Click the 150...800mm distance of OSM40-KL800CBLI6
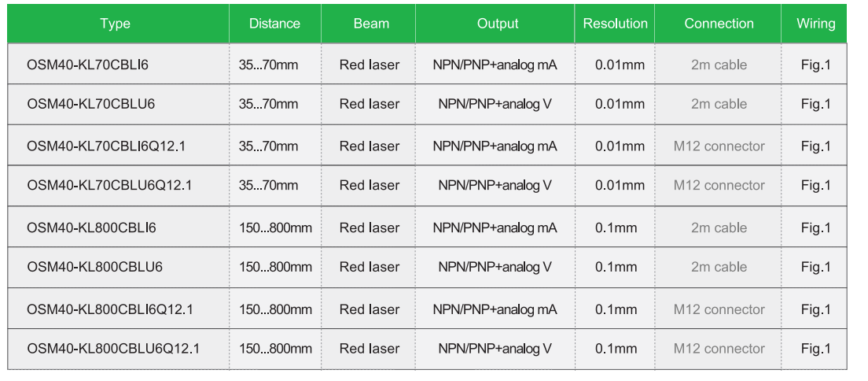The width and height of the screenshot is (868, 381). point(275,228)
